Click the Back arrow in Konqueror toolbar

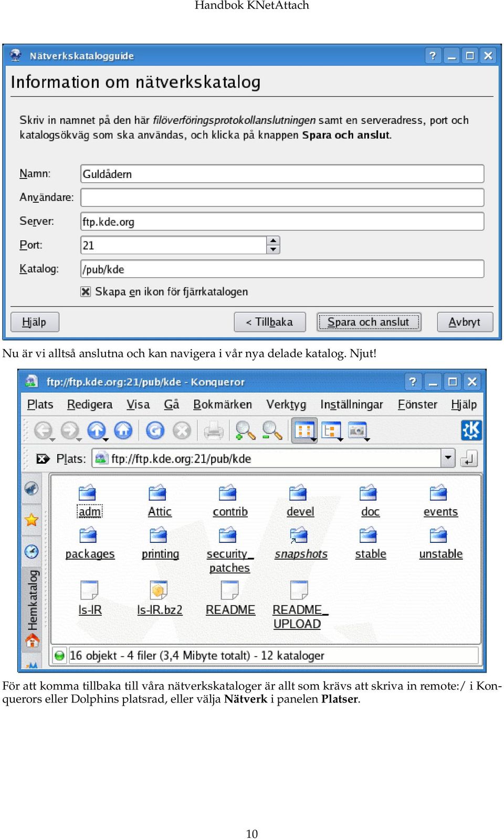(x=44, y=431)
